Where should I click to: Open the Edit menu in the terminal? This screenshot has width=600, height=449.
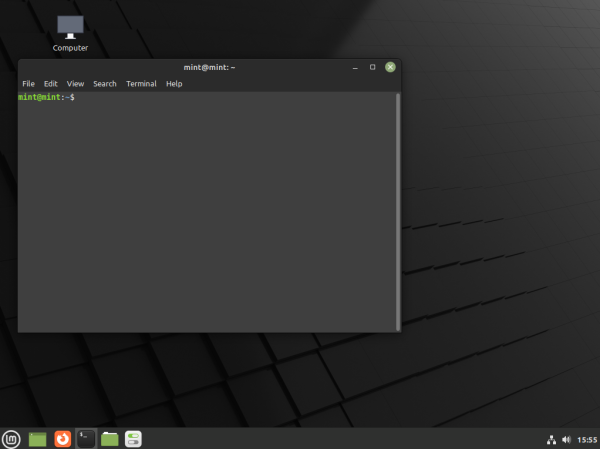pos(51,84)
